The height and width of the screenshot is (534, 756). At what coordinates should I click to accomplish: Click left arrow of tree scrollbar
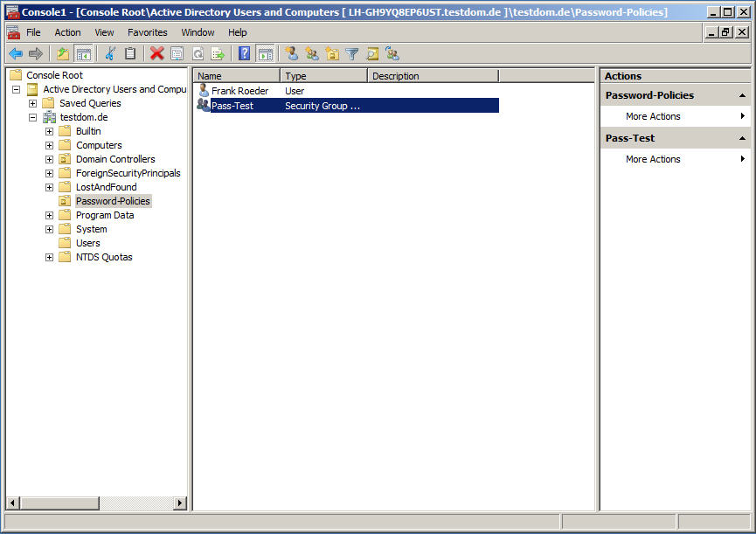12,503
